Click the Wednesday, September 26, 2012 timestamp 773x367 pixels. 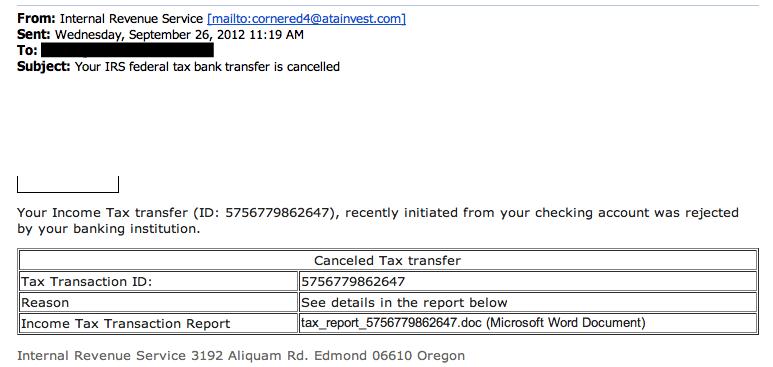179,35
